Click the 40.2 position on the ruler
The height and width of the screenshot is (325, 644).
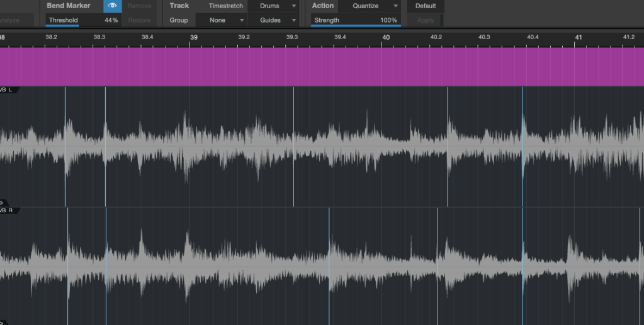pyautogui.click(x=436, y=37)
